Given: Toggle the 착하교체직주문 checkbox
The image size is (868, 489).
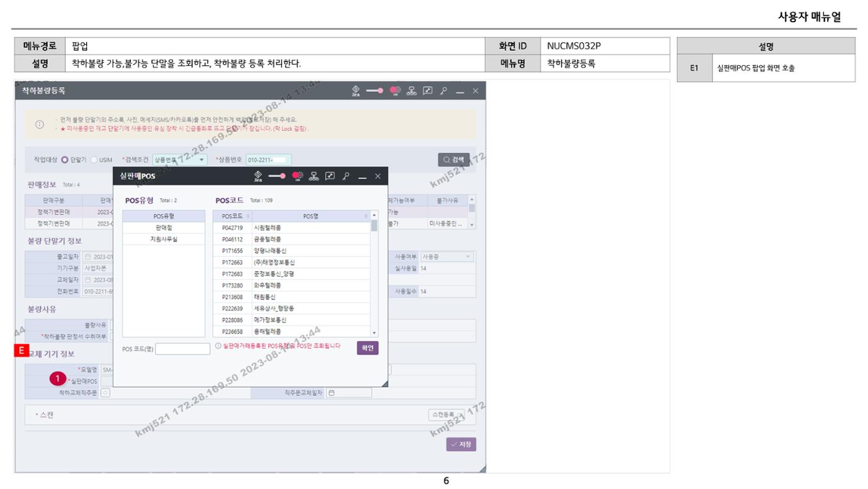Looking at the screenshot, I should point(105,392).
